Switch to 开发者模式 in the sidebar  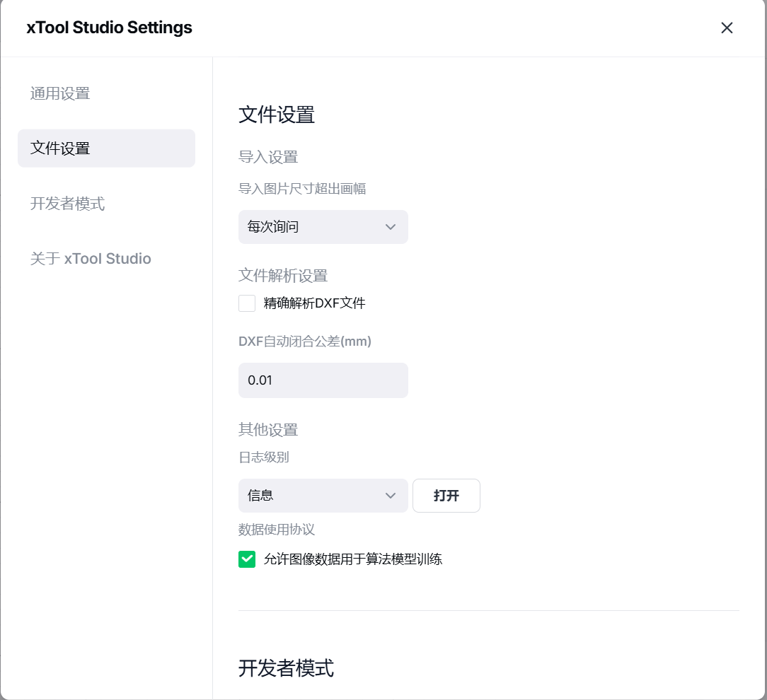[67, 204]
